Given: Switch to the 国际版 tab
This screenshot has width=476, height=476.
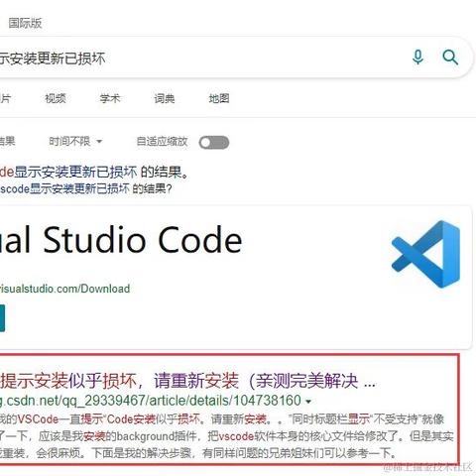Looking at the screenshot, I should click(x=25, y=23).
